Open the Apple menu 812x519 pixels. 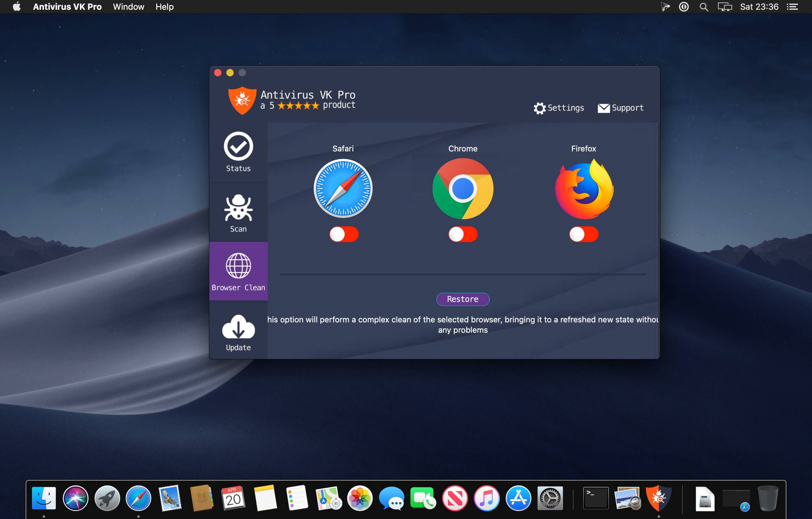(16, 7)
